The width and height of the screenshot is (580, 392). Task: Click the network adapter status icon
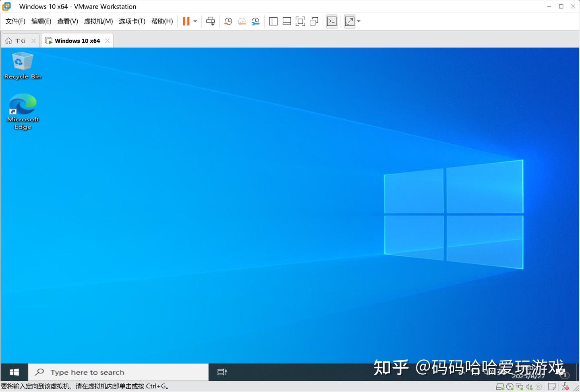[520, 387]
